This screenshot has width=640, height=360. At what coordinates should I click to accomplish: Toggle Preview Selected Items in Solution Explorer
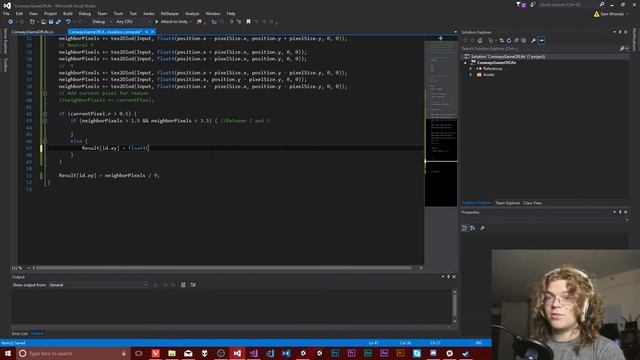pyautogui.click(x=541, y=40)
